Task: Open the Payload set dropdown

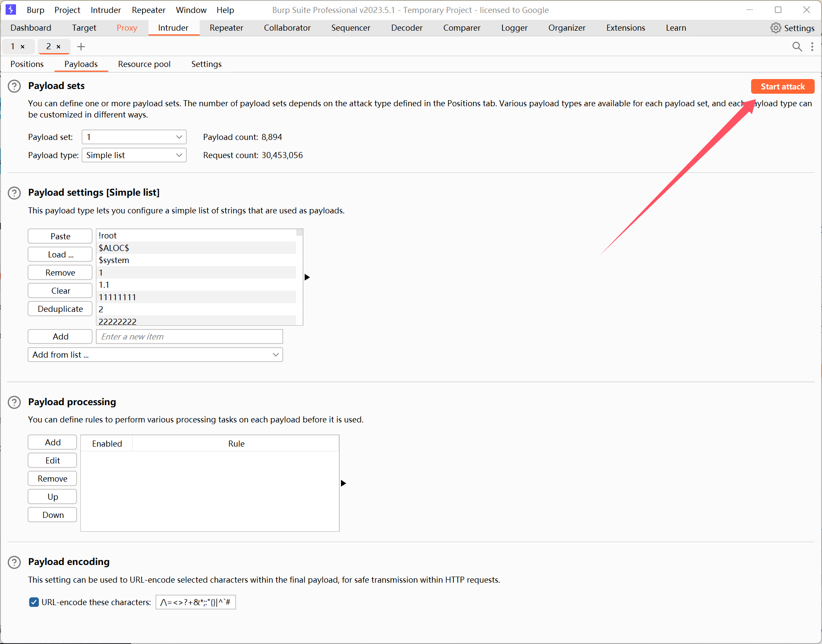Action: (134, 137)
